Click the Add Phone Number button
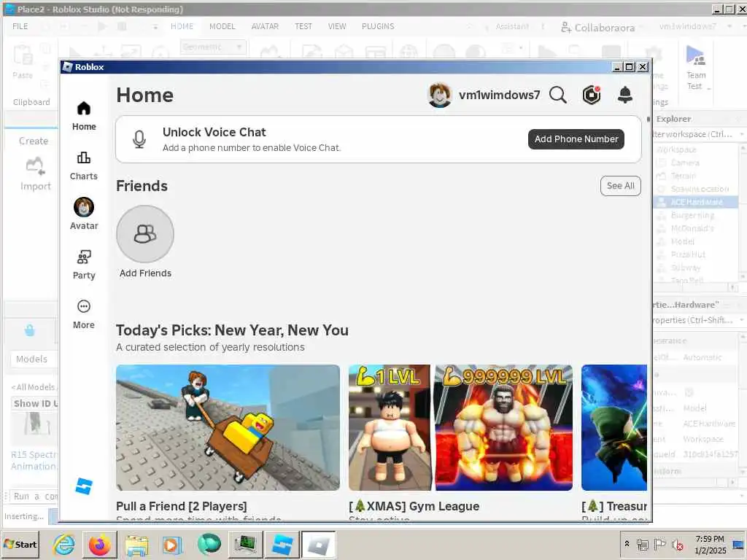This screenshot has width=747, height=560. (x=576, y=139)
